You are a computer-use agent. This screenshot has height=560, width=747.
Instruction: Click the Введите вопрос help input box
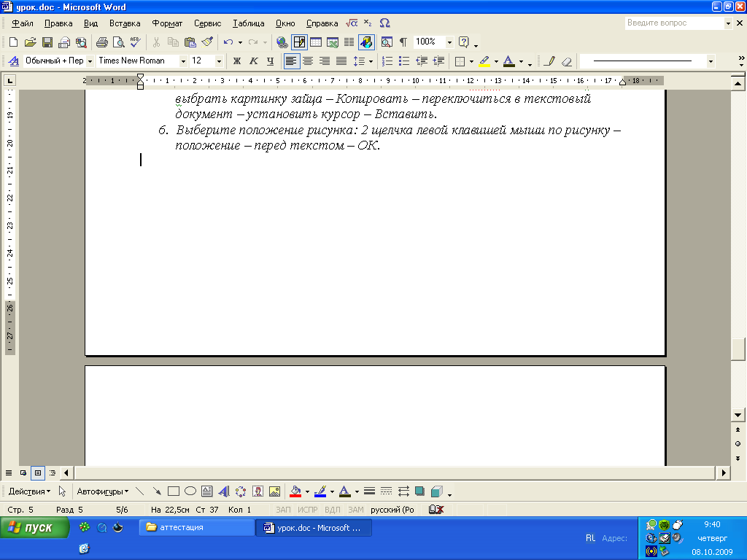[675, 23]
